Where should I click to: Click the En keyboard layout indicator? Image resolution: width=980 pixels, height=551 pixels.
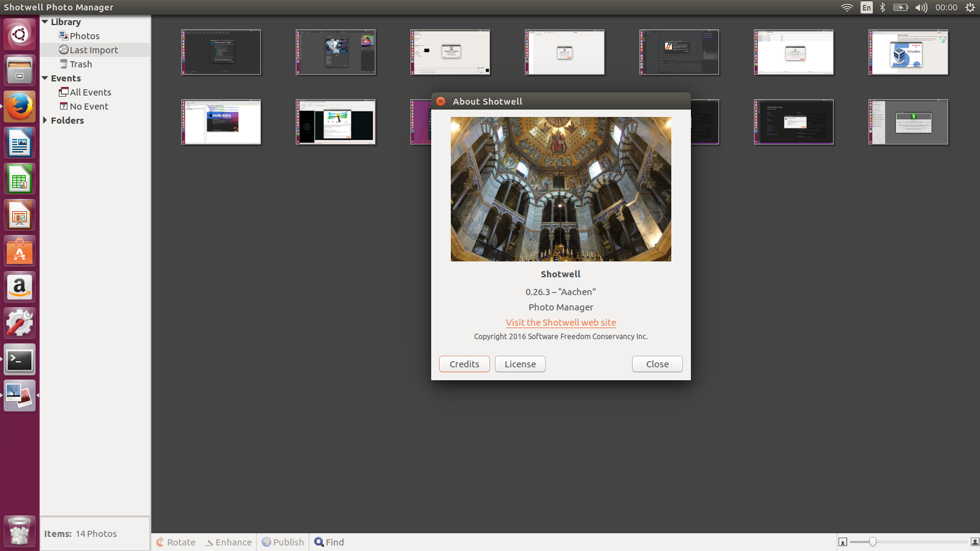(x=866, y=7)
